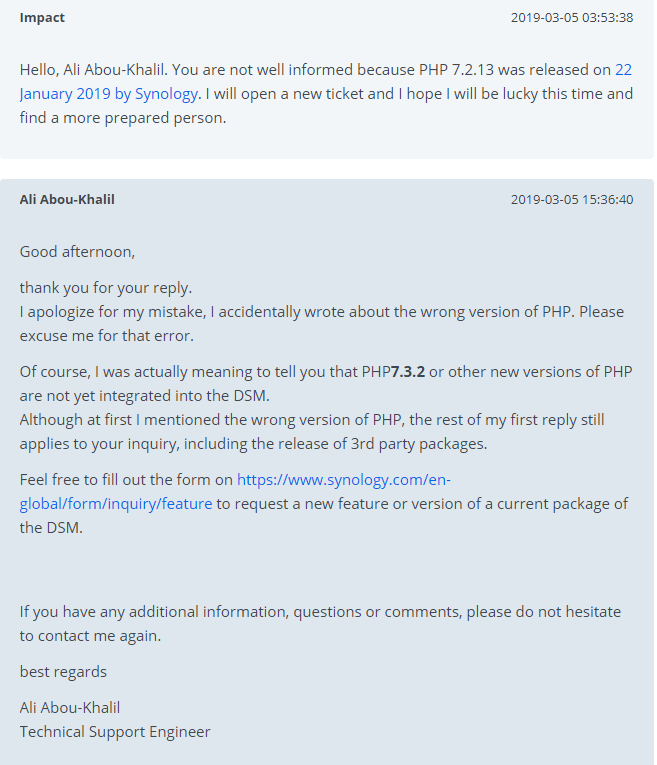Click the 'excuse me for that error.' line
Viewport: 657px width, 765px height.
(106, 336)
